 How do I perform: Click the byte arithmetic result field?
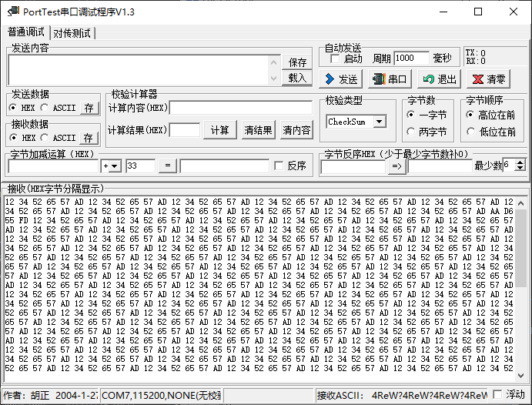point(225,166)
